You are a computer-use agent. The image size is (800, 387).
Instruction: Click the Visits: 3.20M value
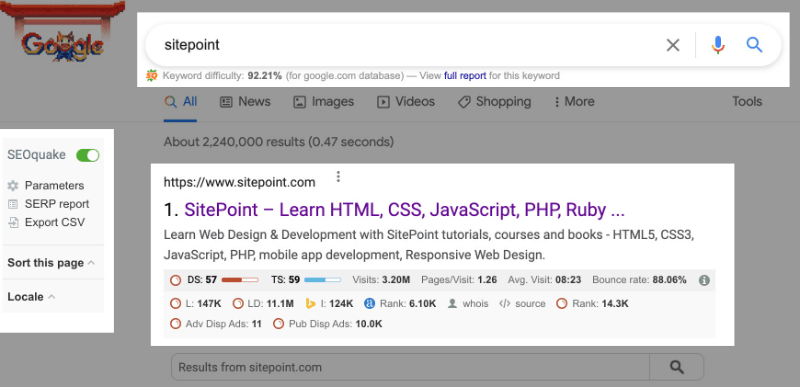[x=382, y=280]
